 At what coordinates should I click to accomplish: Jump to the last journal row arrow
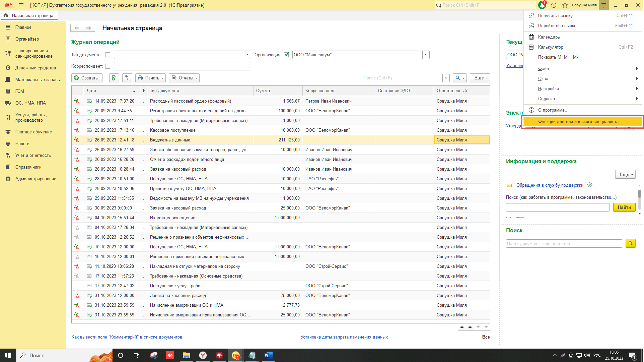(486, 327)
